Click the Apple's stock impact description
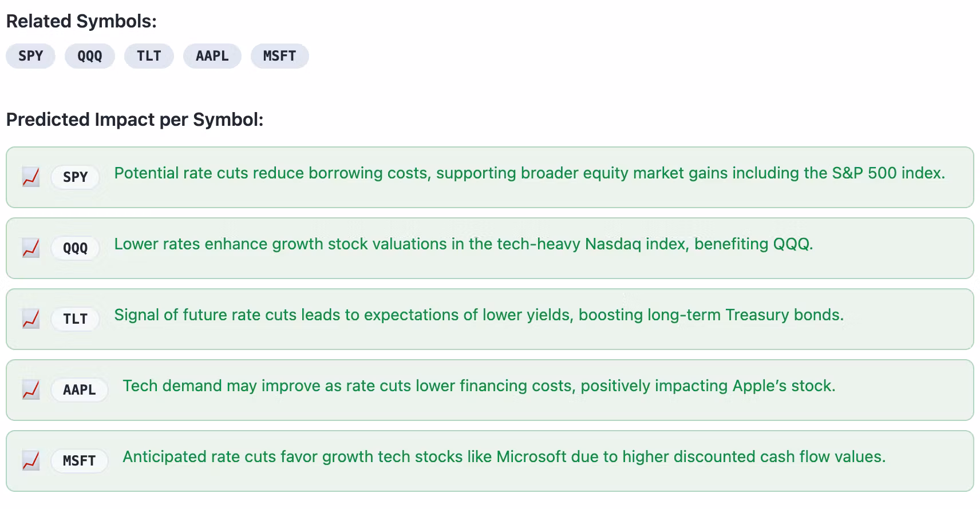The height and width of the screenshot is (509, 980). [x=479, y=386]
